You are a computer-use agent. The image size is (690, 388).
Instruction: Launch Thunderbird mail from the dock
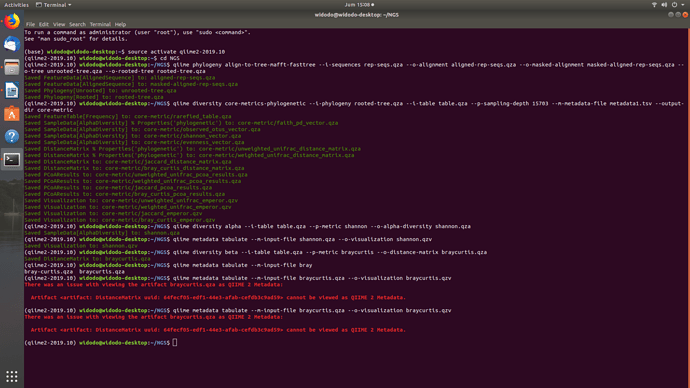(x=12, y=44)
